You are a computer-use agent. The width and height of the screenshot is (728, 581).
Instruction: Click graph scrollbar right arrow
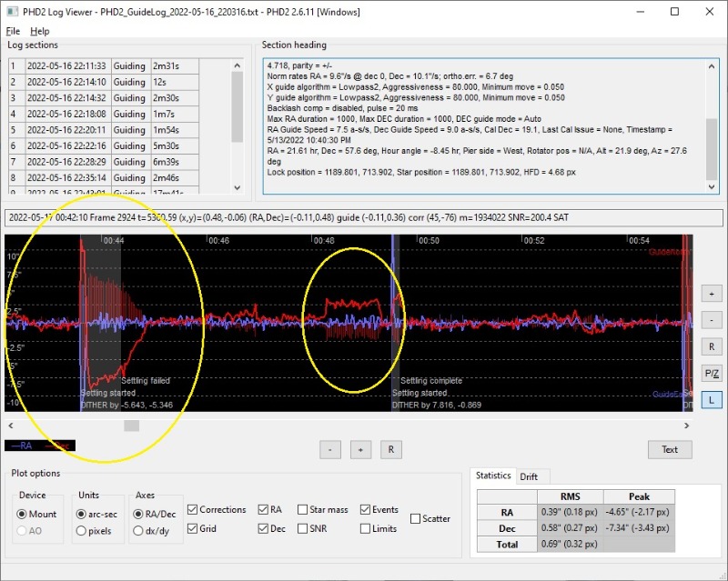[x=686, y=426]
